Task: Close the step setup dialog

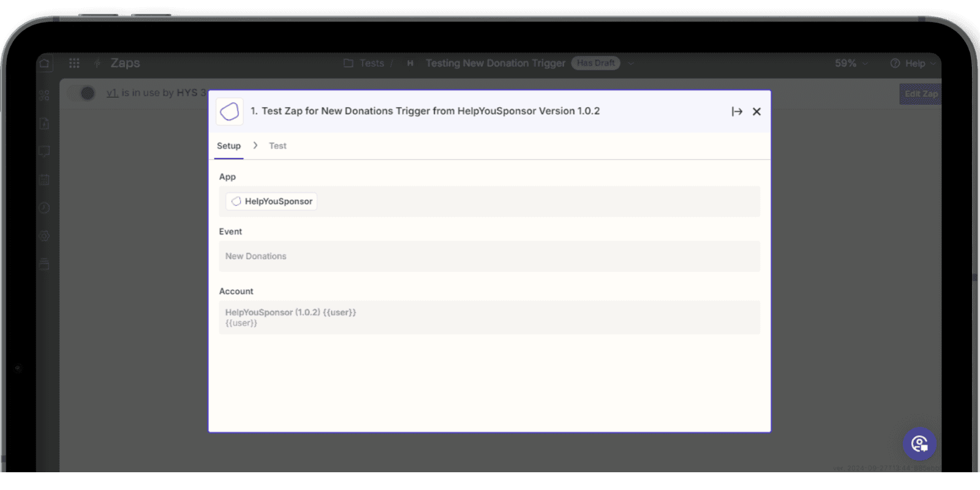Action: click(757, 111)
